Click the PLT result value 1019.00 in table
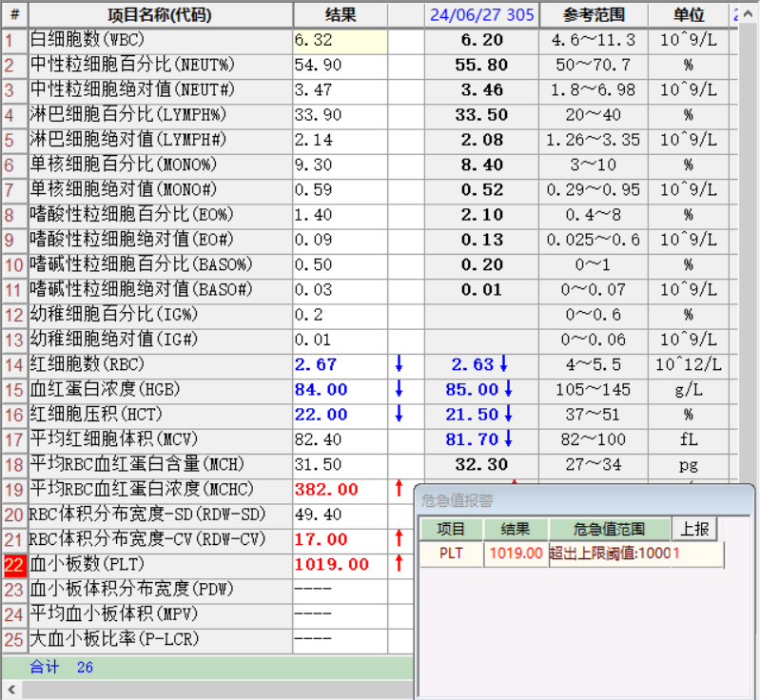Image resolution: width=760 pixels, height=700 pixels. [332, 565]
